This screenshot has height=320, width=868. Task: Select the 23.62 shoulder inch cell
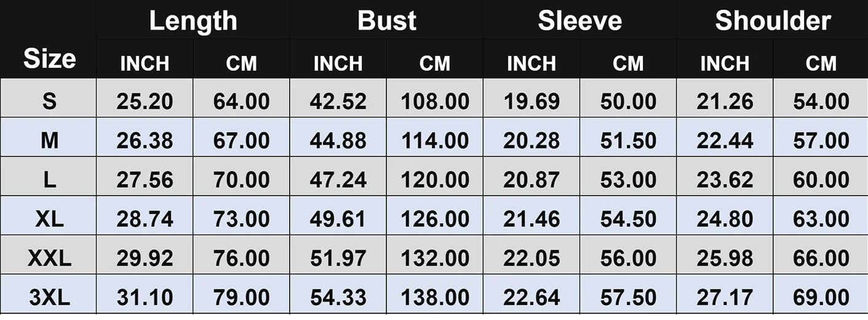coord(725,180)
